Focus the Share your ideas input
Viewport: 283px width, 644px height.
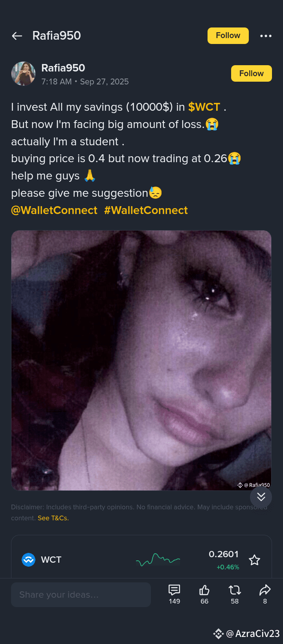coord(81,595)
